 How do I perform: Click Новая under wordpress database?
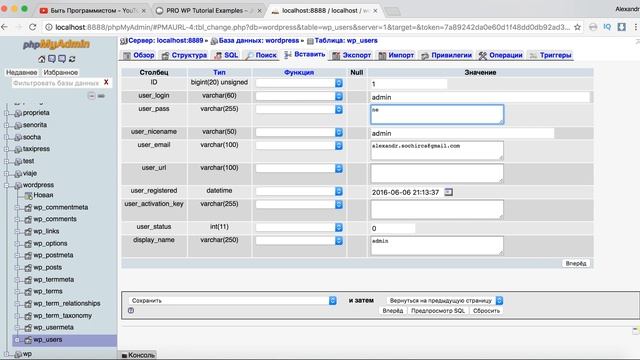tap(43, 195)
